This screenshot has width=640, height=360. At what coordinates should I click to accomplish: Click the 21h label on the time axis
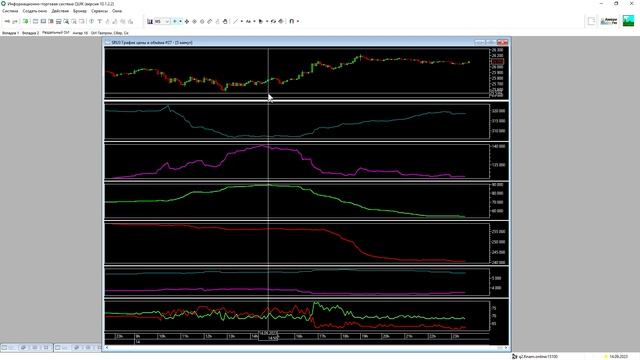(409, 336)
